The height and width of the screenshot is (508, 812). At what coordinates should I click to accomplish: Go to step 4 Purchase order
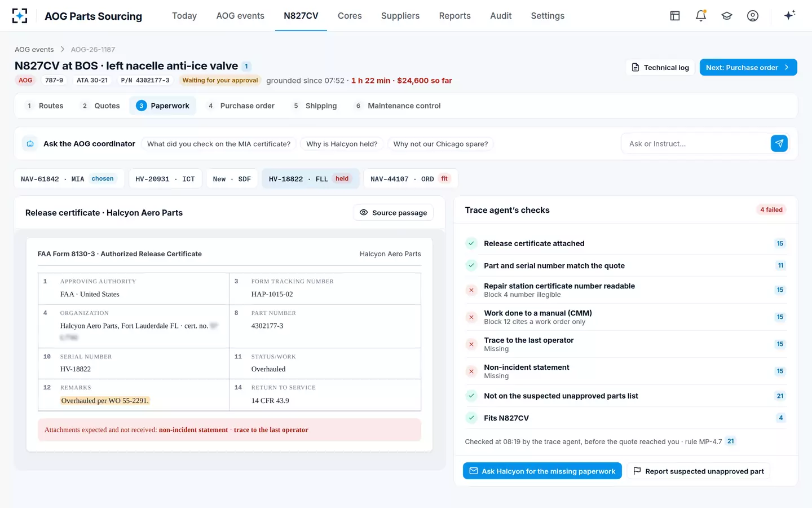241,106
